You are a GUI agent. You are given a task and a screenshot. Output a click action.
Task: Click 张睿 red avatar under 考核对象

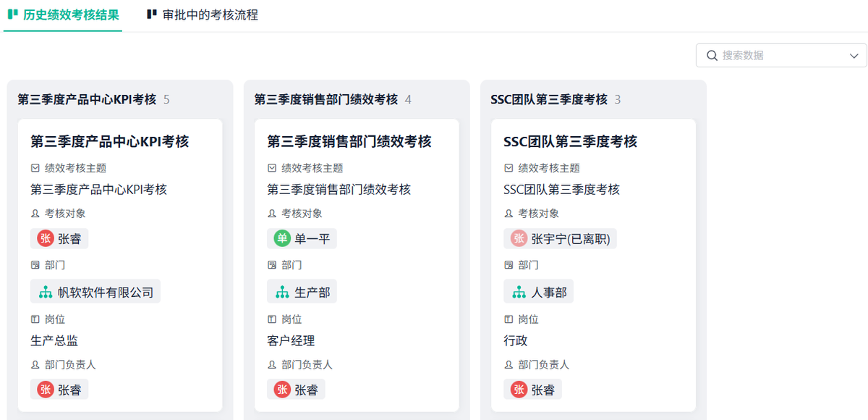point(46,238)
